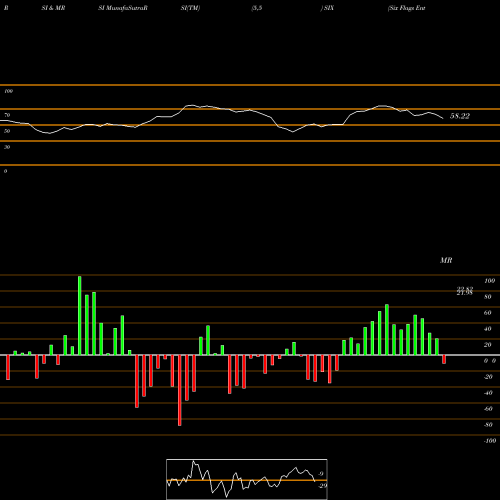Click the MR right-axis label 60
This screenshot has width=500, height=500.
(x=488, y=313)
